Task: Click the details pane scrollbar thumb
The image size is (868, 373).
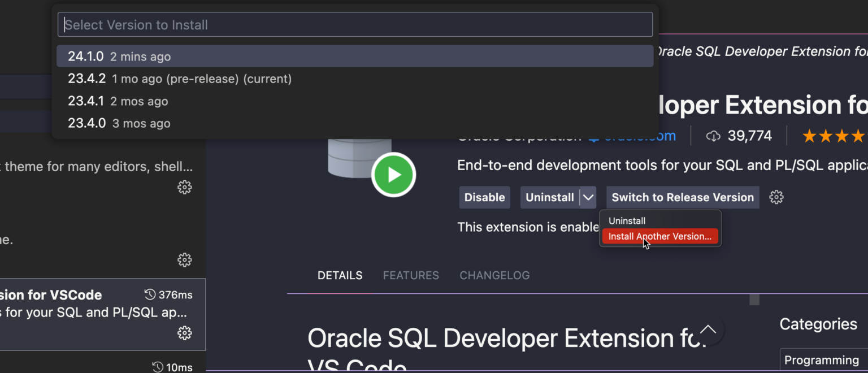Action: coord(754,300)
